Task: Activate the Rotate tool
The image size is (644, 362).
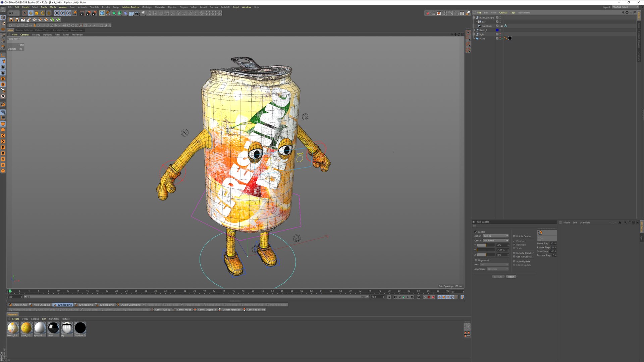Action: click(43, 13)
